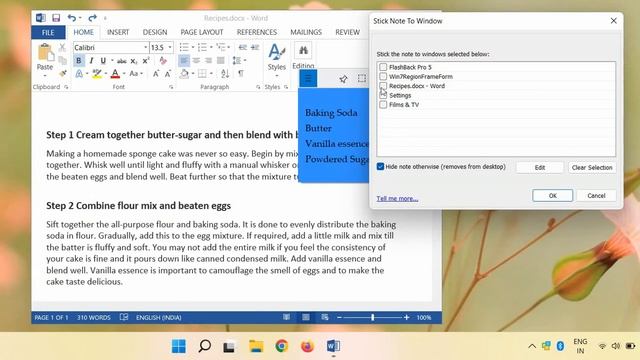
Task: Open the Calibri font name dropdown
Action: click(145, 47)
